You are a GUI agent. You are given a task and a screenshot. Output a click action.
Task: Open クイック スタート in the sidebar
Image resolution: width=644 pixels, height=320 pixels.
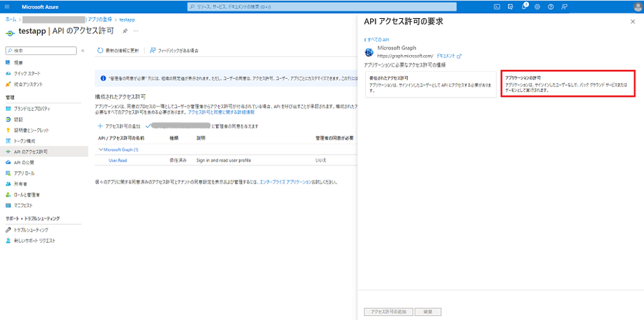coord(27,73)
